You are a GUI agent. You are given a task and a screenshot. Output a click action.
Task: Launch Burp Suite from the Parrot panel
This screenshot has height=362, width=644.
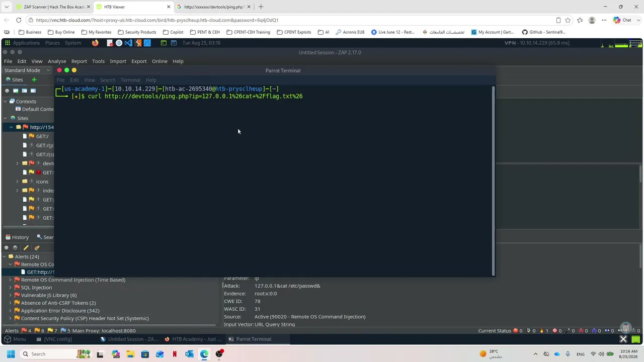[138, 43]
